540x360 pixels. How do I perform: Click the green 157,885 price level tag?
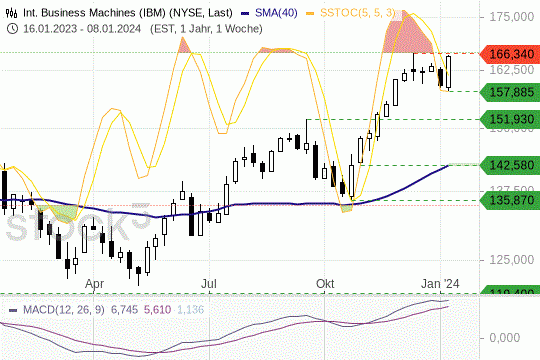point(510,92)
